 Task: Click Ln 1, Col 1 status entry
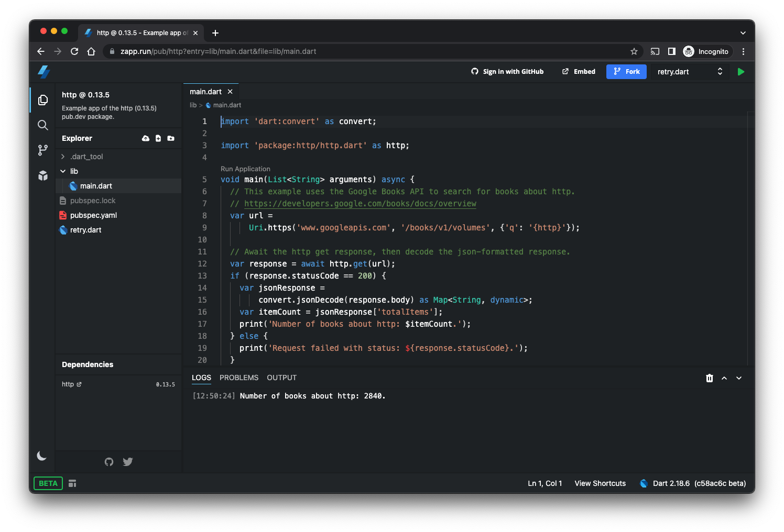tap(545, 483)
